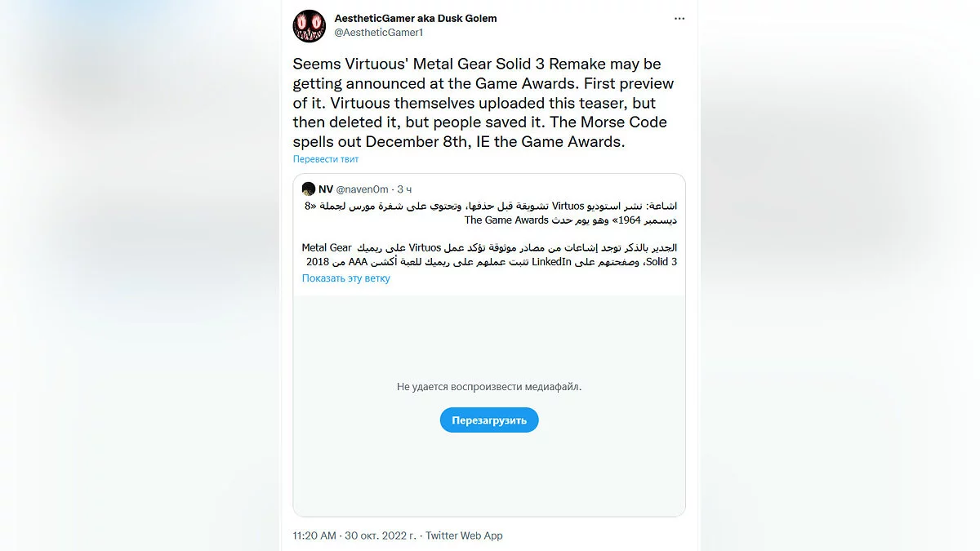Click the @AestheticGamer1 handle

[379, 33]
